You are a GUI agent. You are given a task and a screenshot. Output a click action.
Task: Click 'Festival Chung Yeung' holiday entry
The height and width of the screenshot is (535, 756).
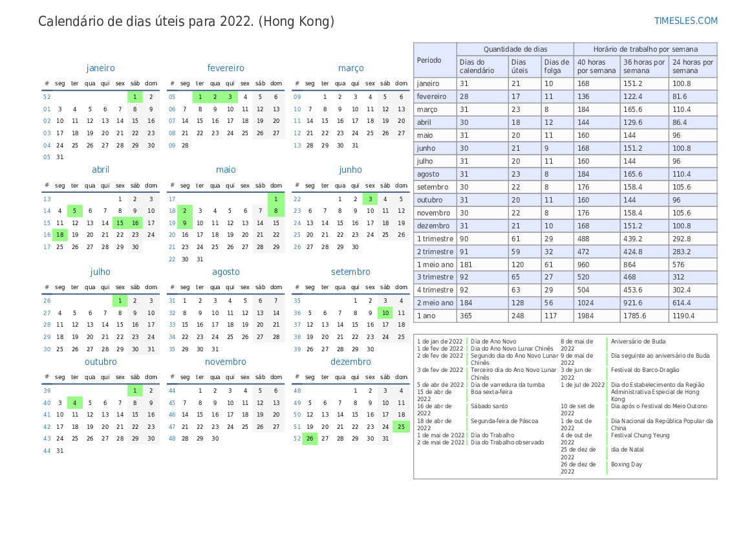[x=640, y=435]
